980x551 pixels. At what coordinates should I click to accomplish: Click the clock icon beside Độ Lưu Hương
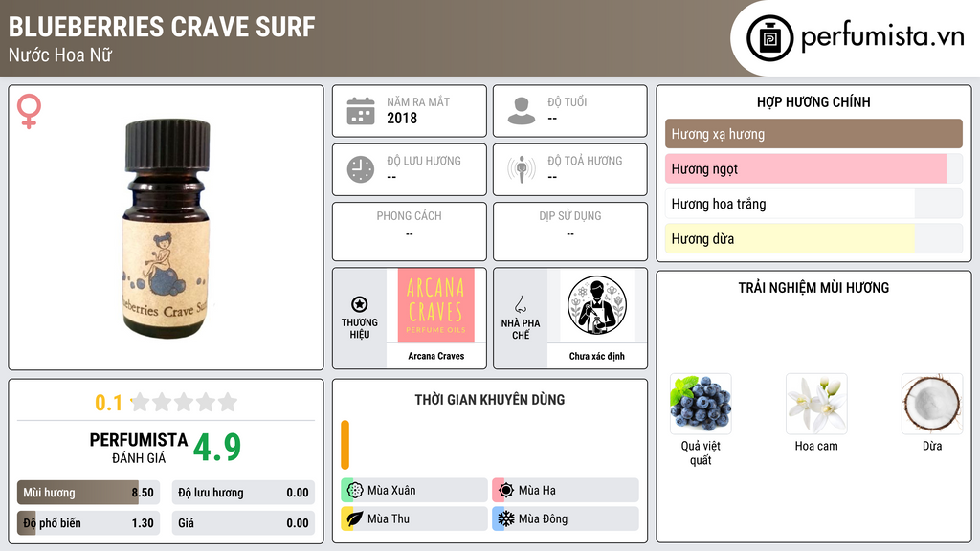[361, 169]
